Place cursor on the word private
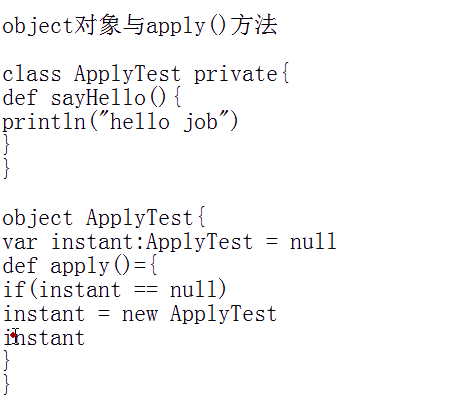476x415 pixels. pyautogui.click(x=236, y=74)
